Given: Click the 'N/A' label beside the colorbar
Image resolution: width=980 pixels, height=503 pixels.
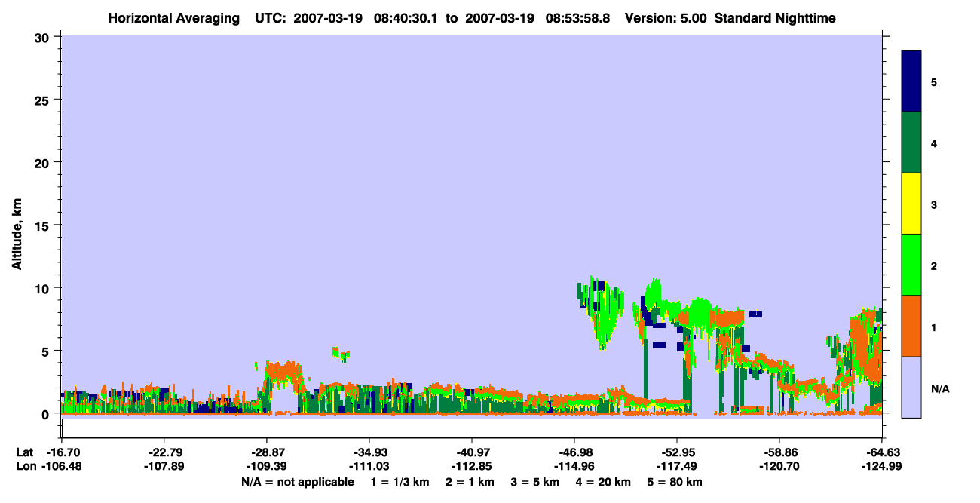Looking at the screenshot, I should (939, 389).
